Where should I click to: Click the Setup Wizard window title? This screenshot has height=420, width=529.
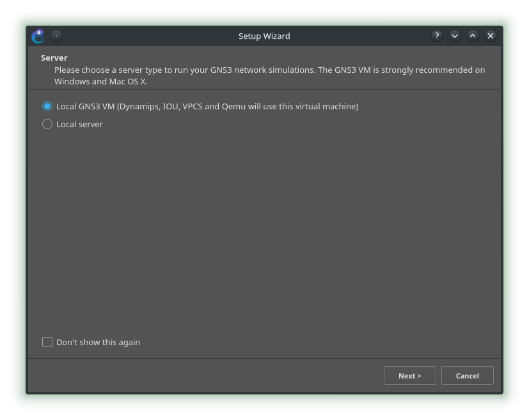(x=264, y=36)
